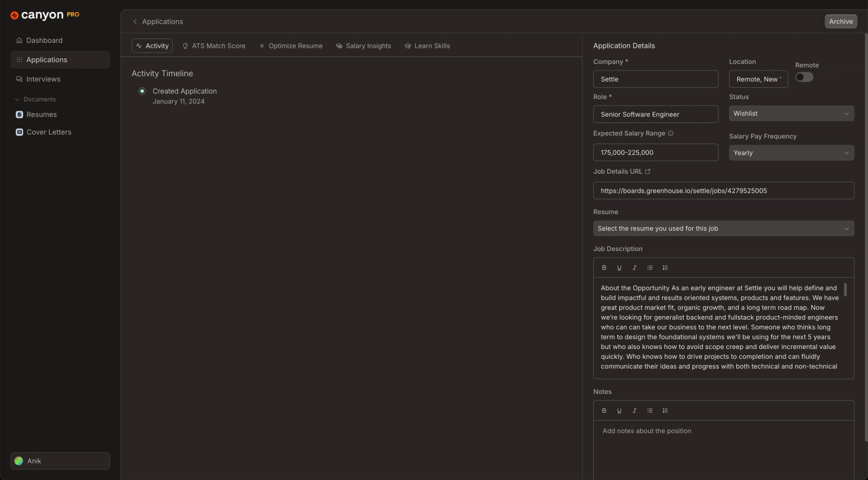Edit the salary range 175,000-225,000 field
The image size is (868, 480).
pos(656,152)
